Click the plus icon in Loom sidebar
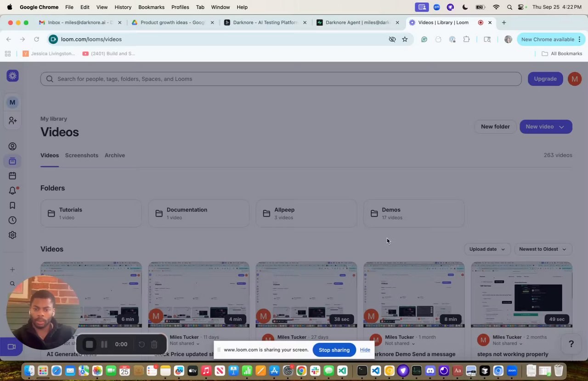The width and height of the screenshot is (588, 381). point(12,269)
